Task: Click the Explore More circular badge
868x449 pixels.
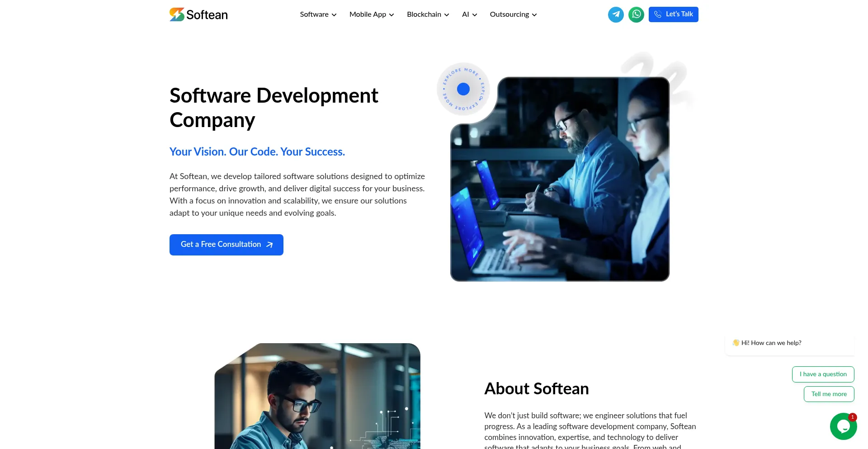Action: pyautogui.click(x=463, y=89)
